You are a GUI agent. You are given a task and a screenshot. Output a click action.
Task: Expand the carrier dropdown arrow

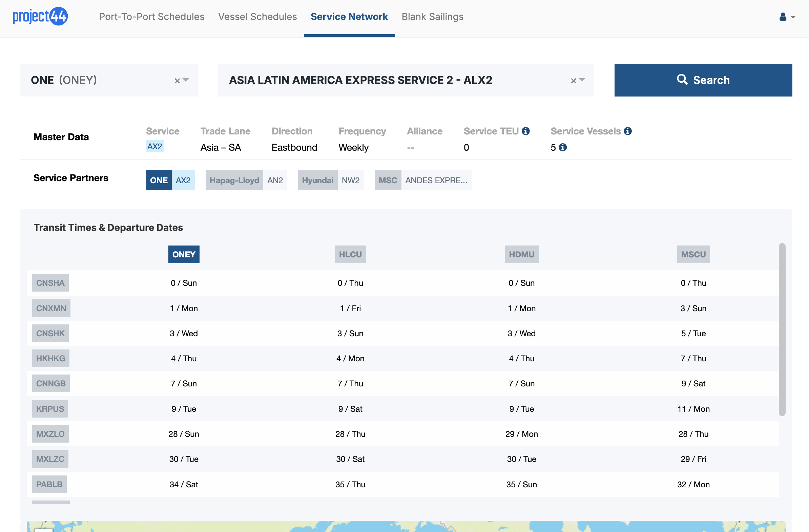pyautogui.click(x=186, y=80)
